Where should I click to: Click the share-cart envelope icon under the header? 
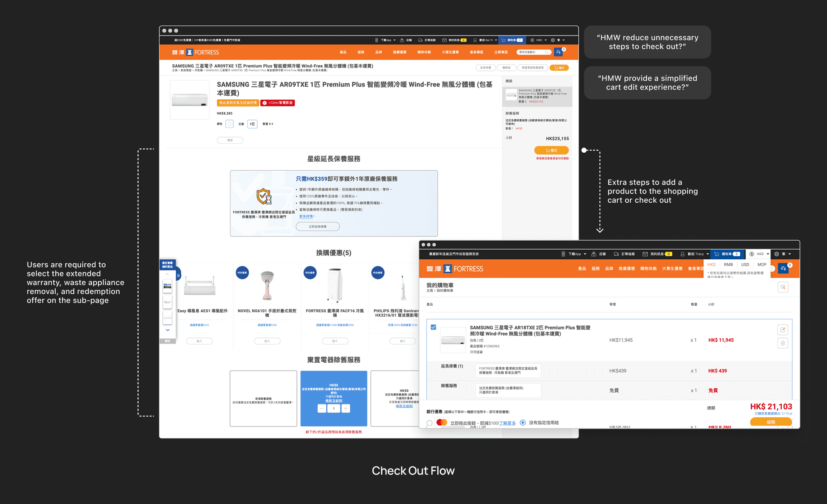pyautogui.click(x=783, y=287)
